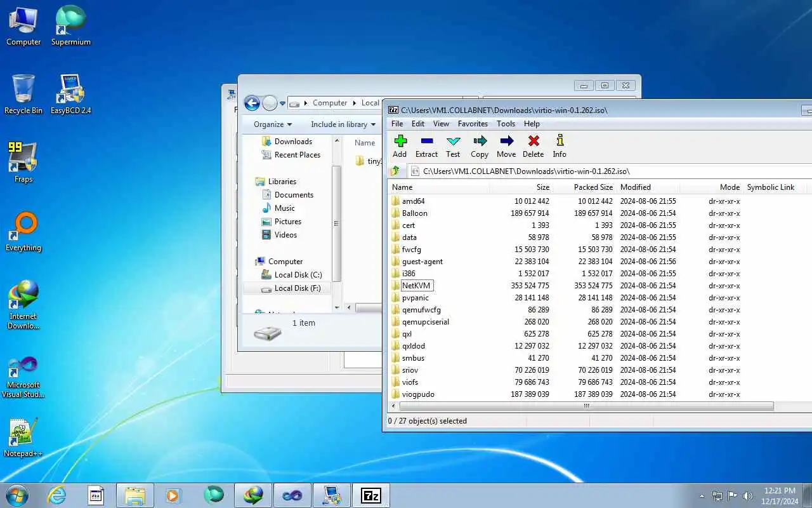Open Include in library dropdown

(x=343, y=124)
